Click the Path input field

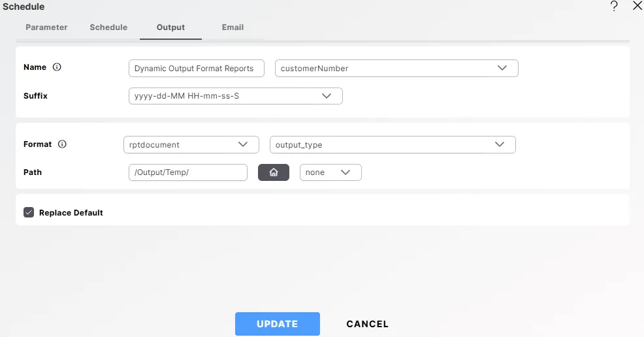coord(188,172)
